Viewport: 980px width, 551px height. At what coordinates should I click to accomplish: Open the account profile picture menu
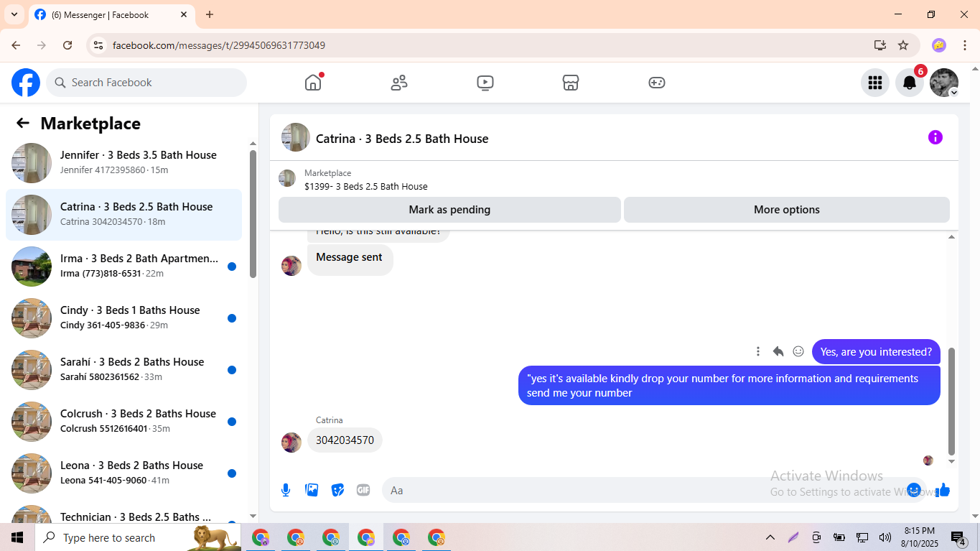(x=944, y=83)
